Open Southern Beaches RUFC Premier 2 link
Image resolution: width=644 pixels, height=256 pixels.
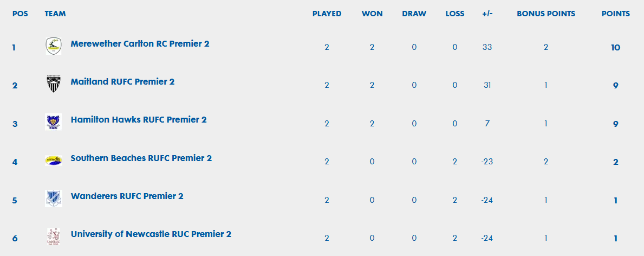pos(141,158)
